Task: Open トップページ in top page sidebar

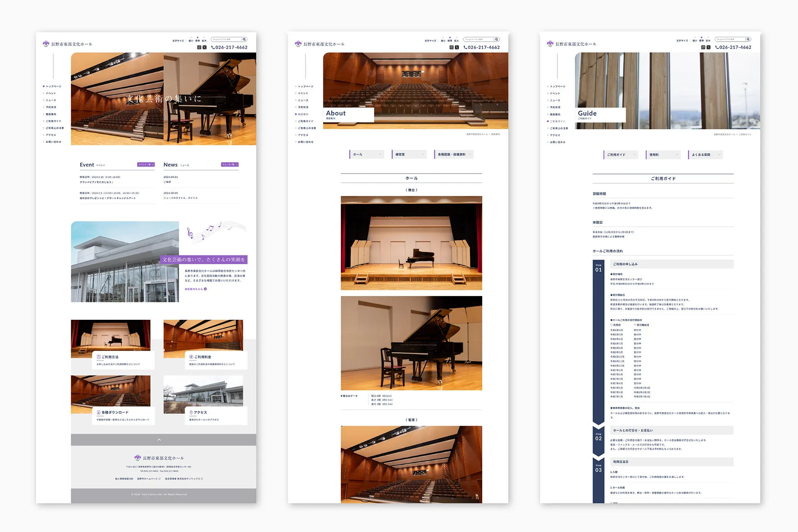Action: [53, 86]
